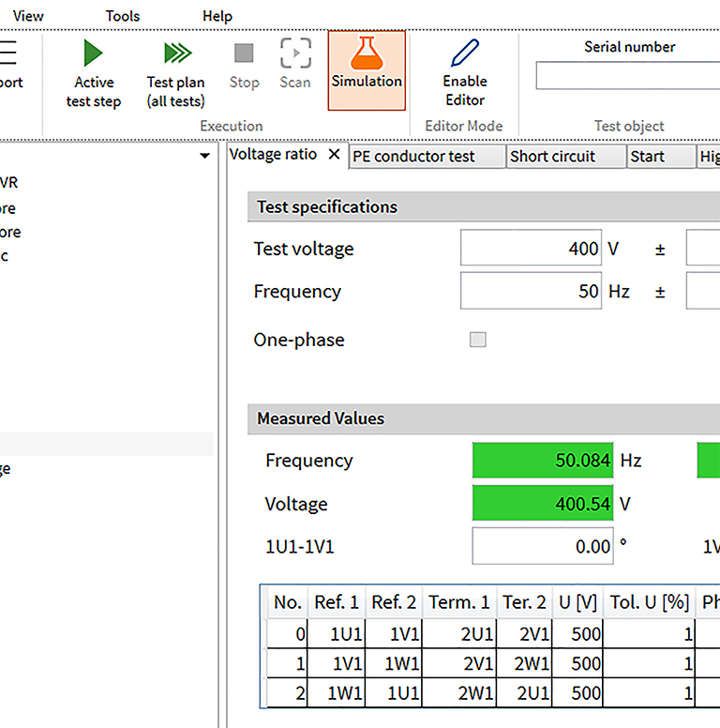This screenshot has height=728, width=720.
Task: Click cell 1W1 in row 1
Action: 394,663
